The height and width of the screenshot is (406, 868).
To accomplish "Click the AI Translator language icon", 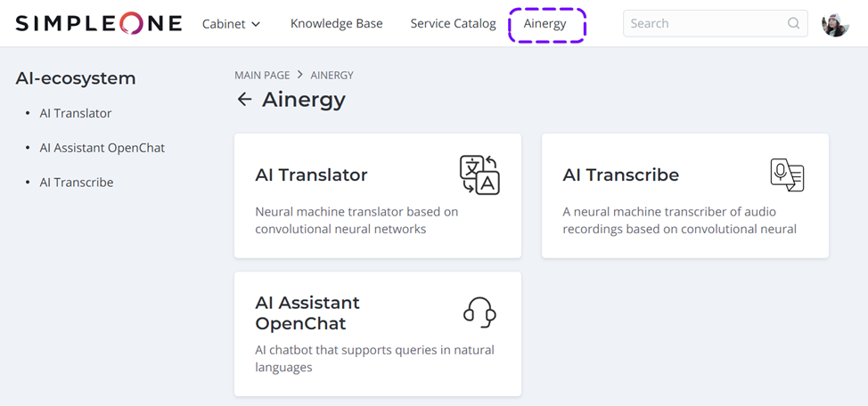I will [x=479, y=175].
